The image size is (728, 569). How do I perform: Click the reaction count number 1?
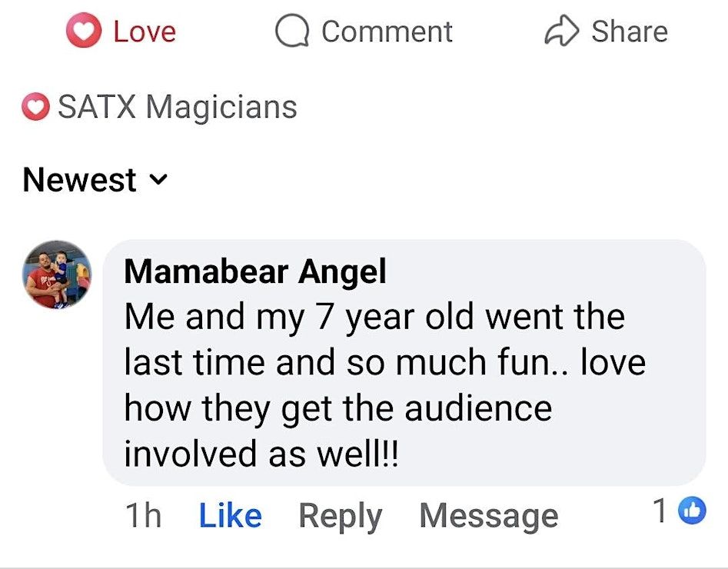(660, 511)
